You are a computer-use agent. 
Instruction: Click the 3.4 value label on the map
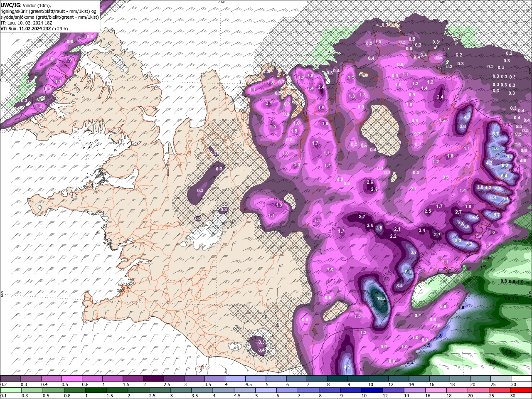pos(399,286)
